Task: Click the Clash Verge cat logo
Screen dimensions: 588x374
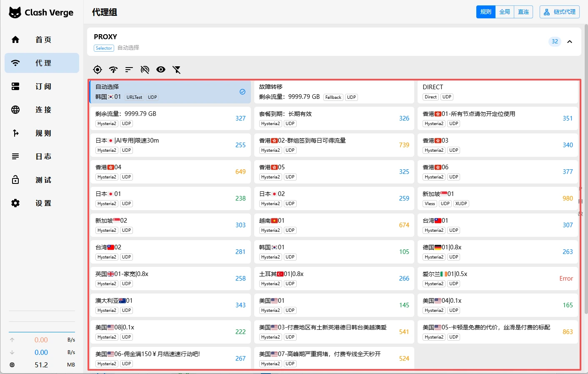Action: pyautogui.click(x=15, y=13)
